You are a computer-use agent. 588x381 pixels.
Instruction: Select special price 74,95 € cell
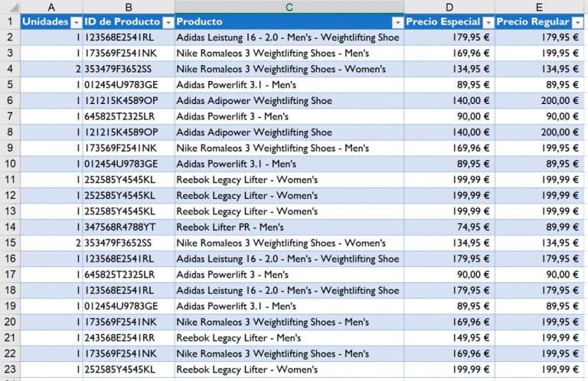click(x=449, y=227)
